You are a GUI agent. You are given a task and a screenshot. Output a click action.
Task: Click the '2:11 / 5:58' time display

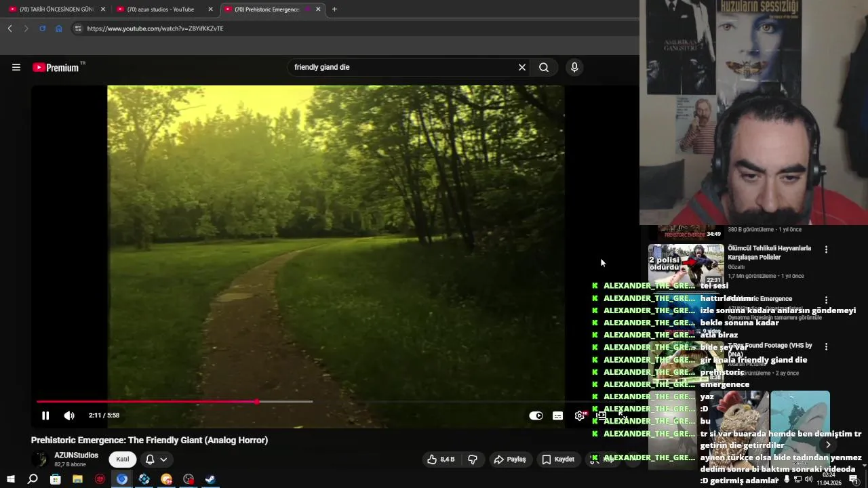(x=104, y=415)
